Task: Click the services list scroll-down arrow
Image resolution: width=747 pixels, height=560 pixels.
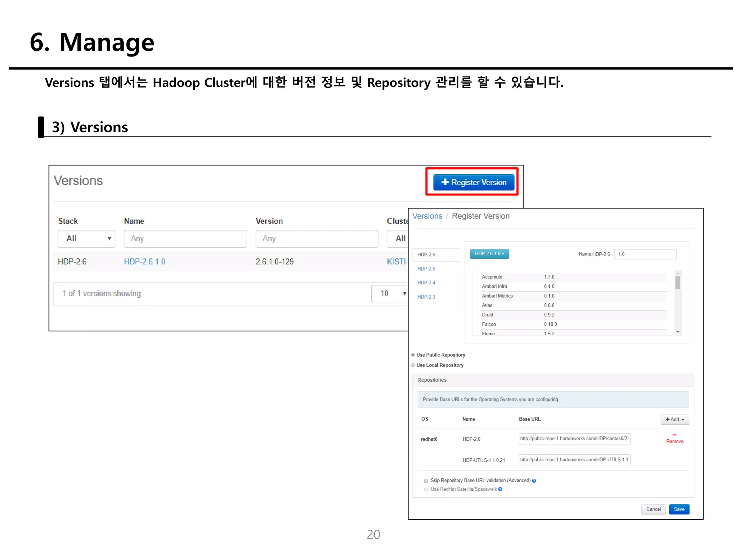Action: 678,332
